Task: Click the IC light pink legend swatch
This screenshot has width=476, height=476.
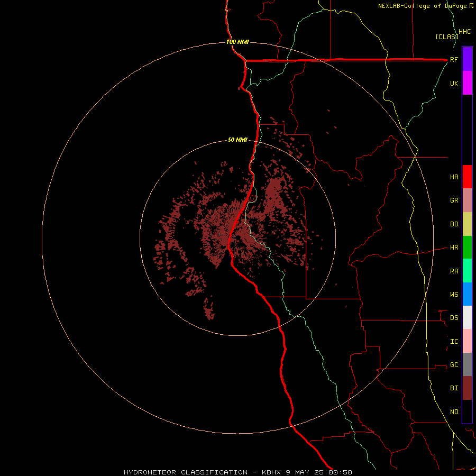Action: coord(467,341)
